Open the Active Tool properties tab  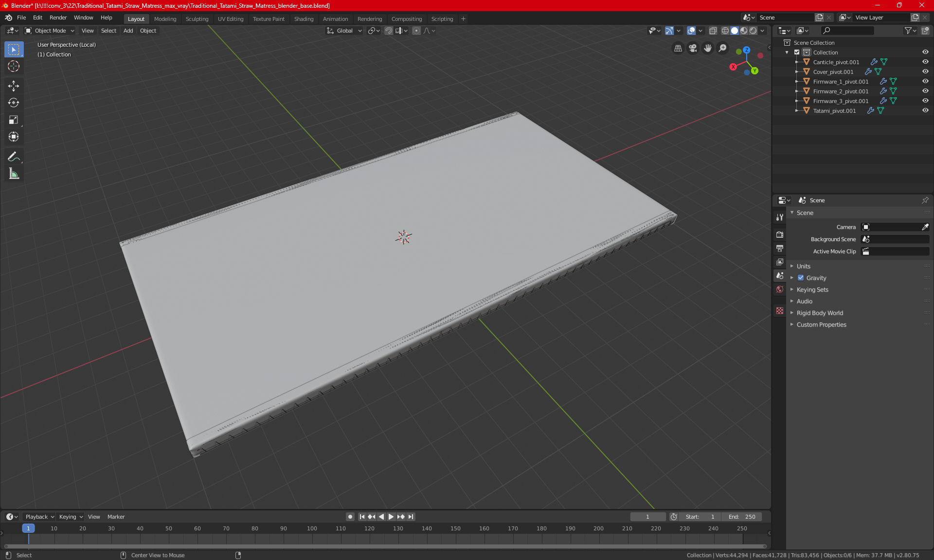pyautogui.click(x=780, y=217)
